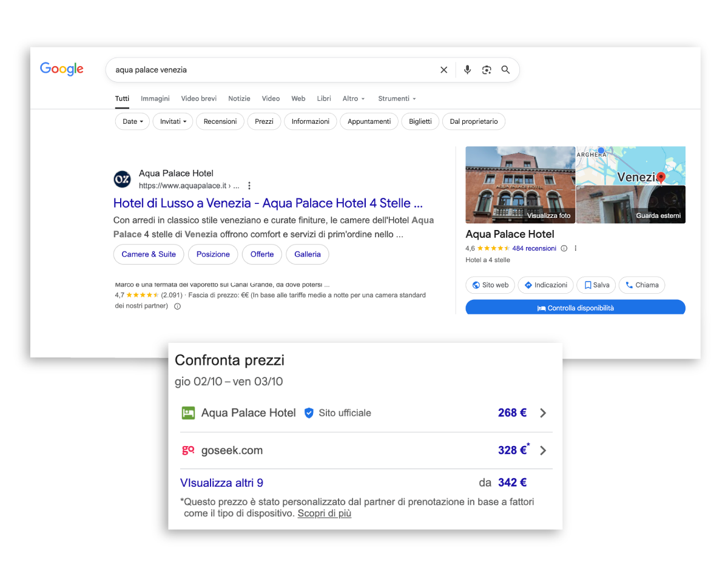
Task: Expand the Invitati filter dropdown
Action: pos(173,121)
